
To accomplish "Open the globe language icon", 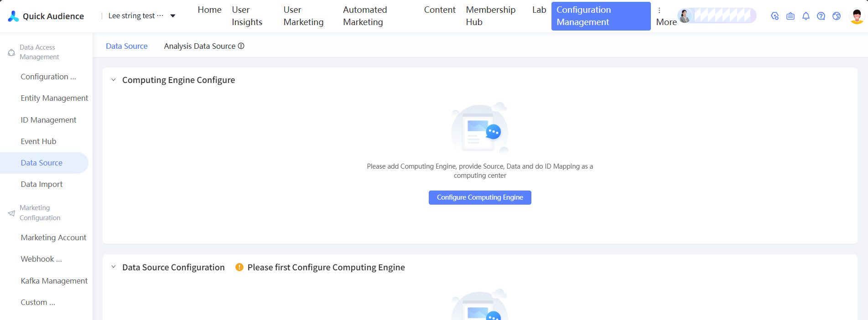I will pos(837,16).
